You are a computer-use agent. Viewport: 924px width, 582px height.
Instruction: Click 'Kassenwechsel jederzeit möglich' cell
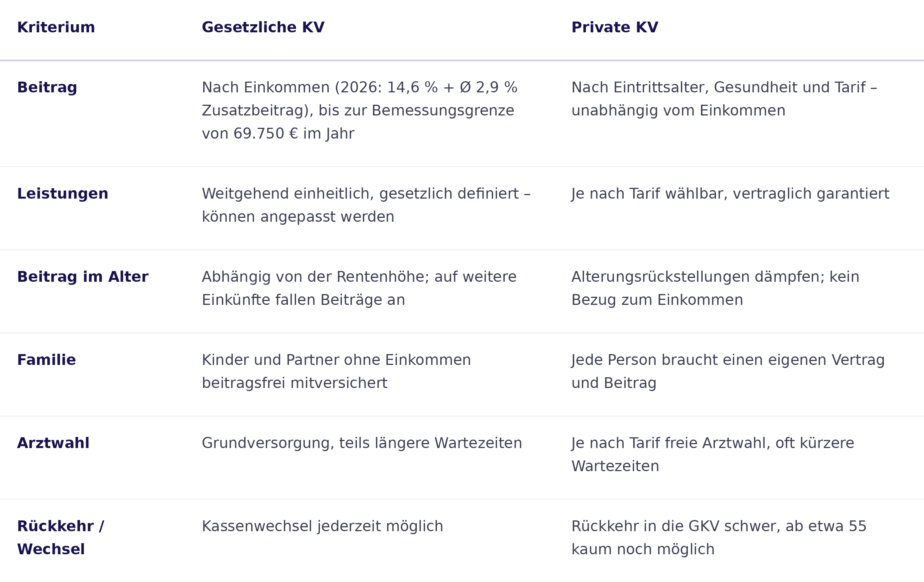pyautogui.click(x=323, y=527)
